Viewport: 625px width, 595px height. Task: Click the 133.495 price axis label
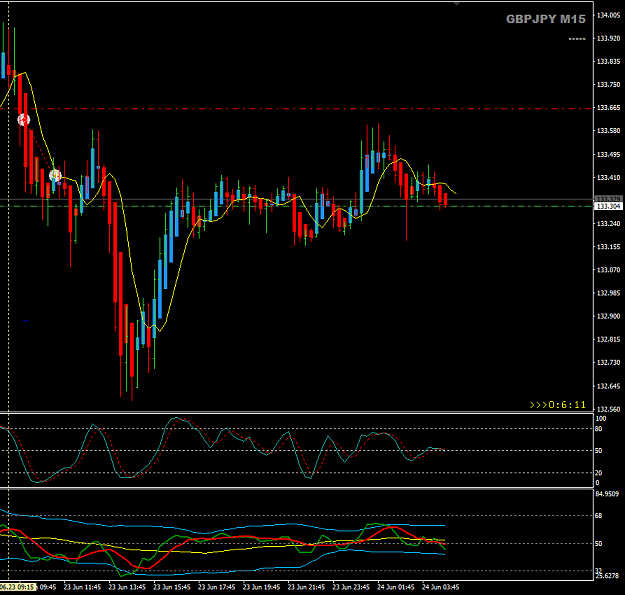tap(608, 155)
